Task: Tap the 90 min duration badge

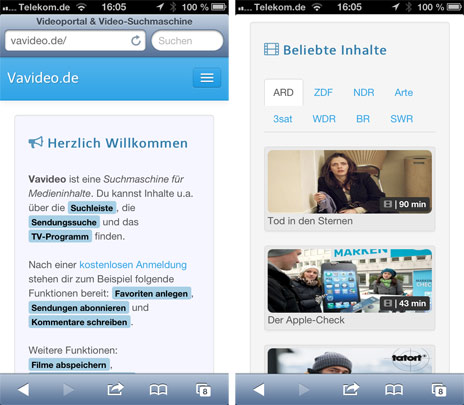Action: pyautogui.click(x=405, y=204)
